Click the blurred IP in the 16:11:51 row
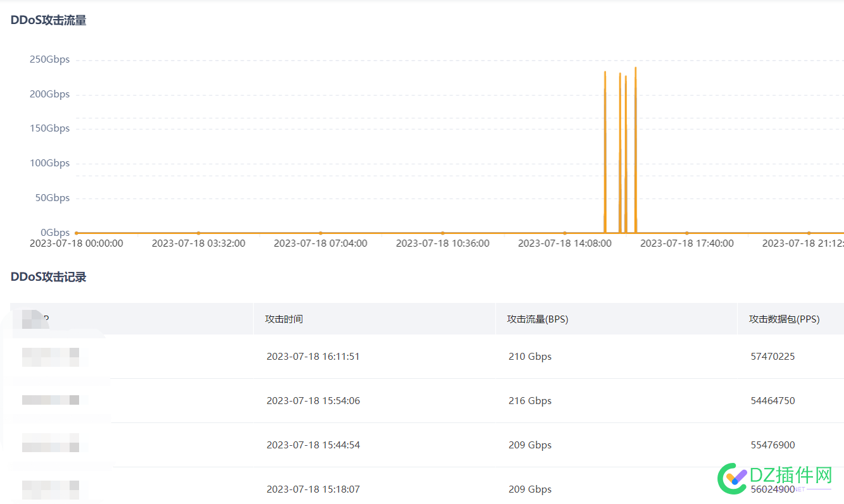 click(x=51, y=357)
